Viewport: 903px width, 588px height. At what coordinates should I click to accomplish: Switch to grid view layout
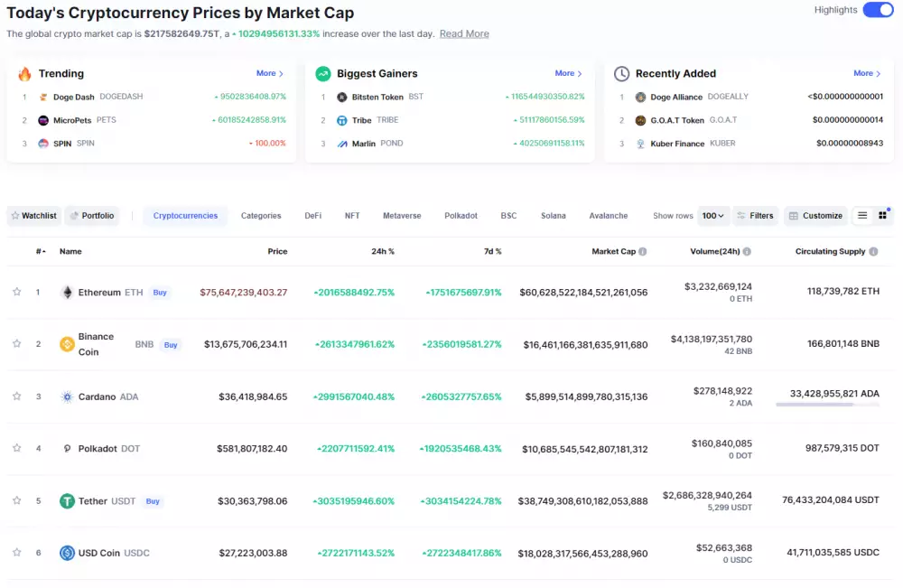[x=884, y=215]
